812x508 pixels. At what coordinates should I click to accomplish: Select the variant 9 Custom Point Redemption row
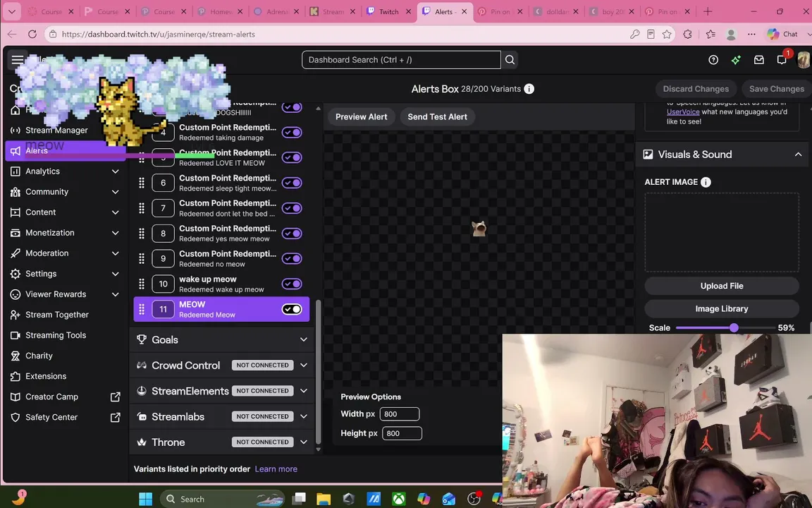click(x=221, y=259)
